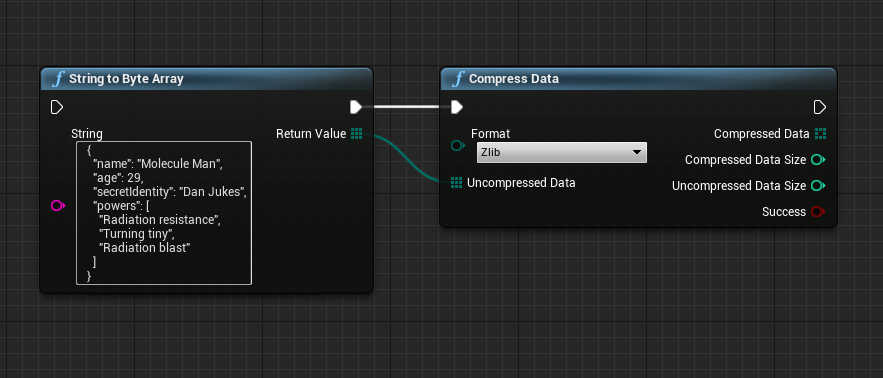This screenshot has height=378, width=883.
Task: Click the "secretIdentity": "Dan Jukes" line
Action: tap(170, 192)
